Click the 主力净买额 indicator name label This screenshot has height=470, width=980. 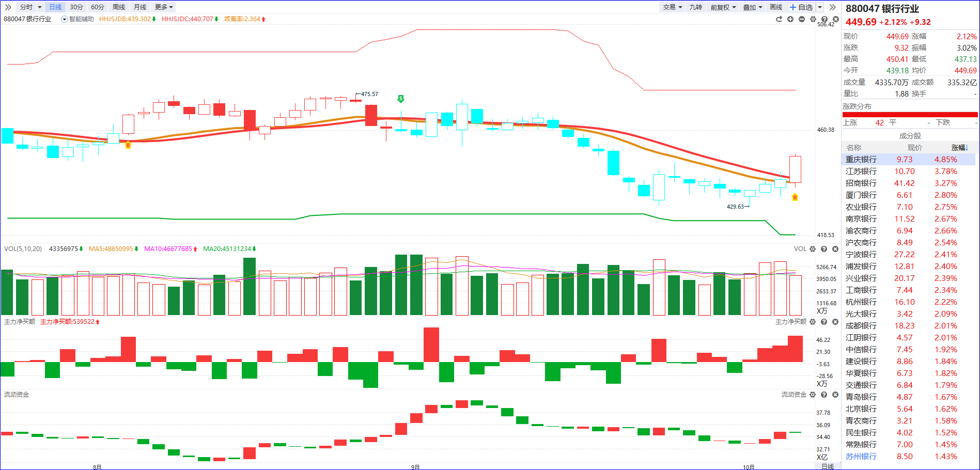tap(20, 322)
